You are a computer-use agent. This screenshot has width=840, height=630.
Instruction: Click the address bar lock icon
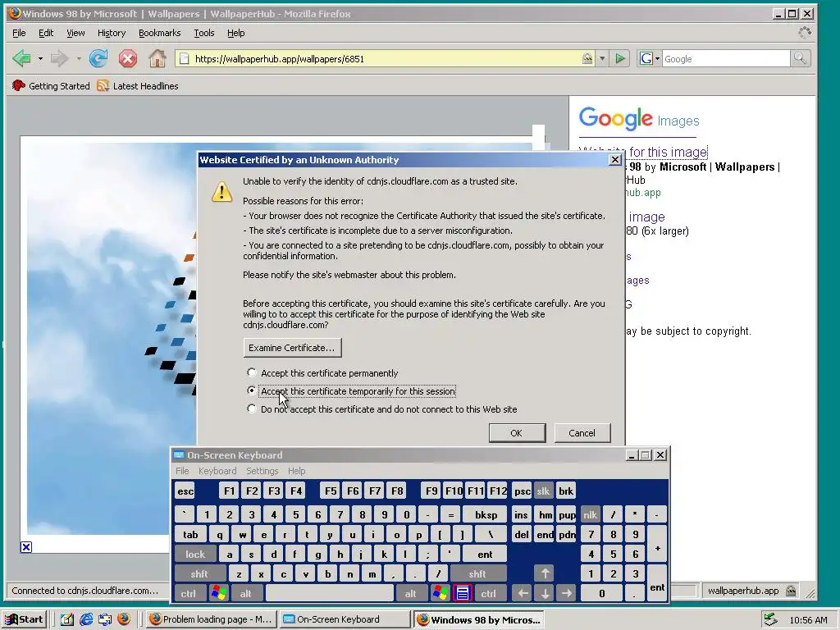tap(587, 58)
